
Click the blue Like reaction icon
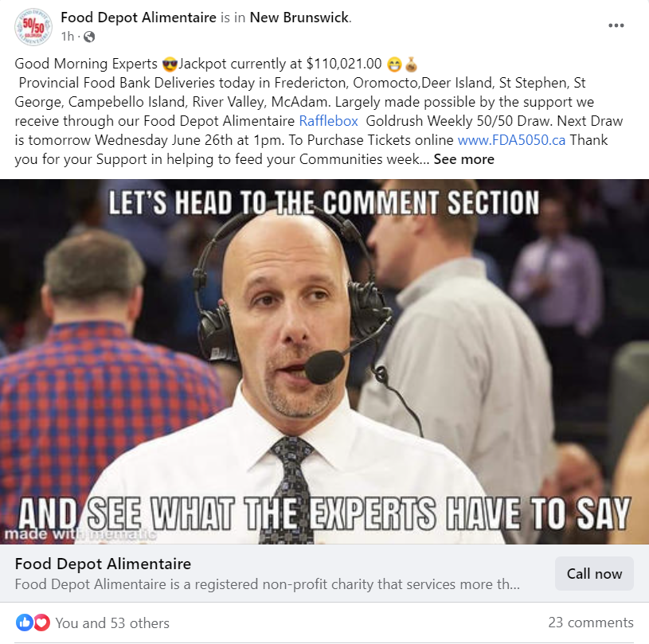(x=25, y=623)
